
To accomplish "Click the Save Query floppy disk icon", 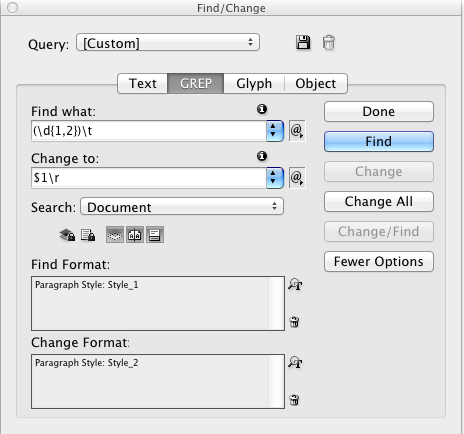I will point(303,43).
